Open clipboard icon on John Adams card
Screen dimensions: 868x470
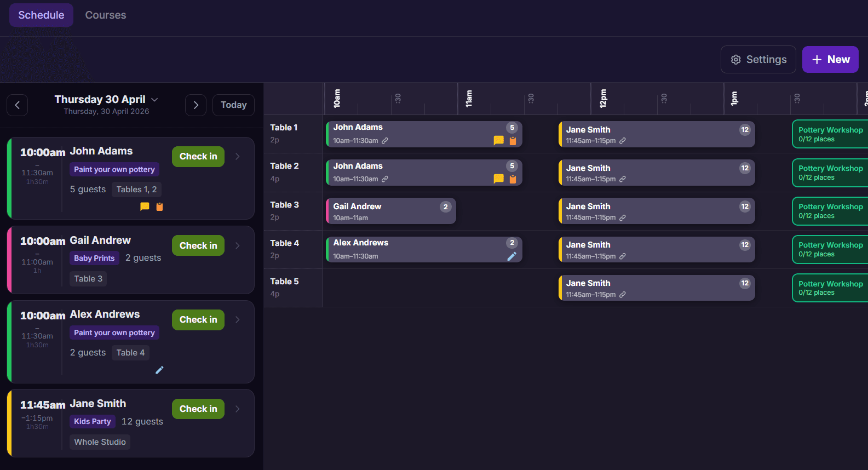[159, 207]
